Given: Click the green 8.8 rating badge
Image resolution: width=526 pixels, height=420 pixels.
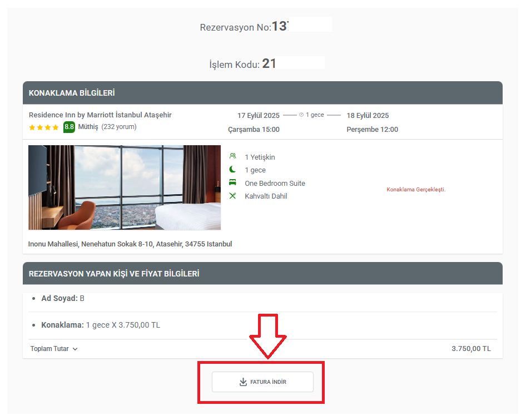Looking at the screenshot, I should point(69,127).
